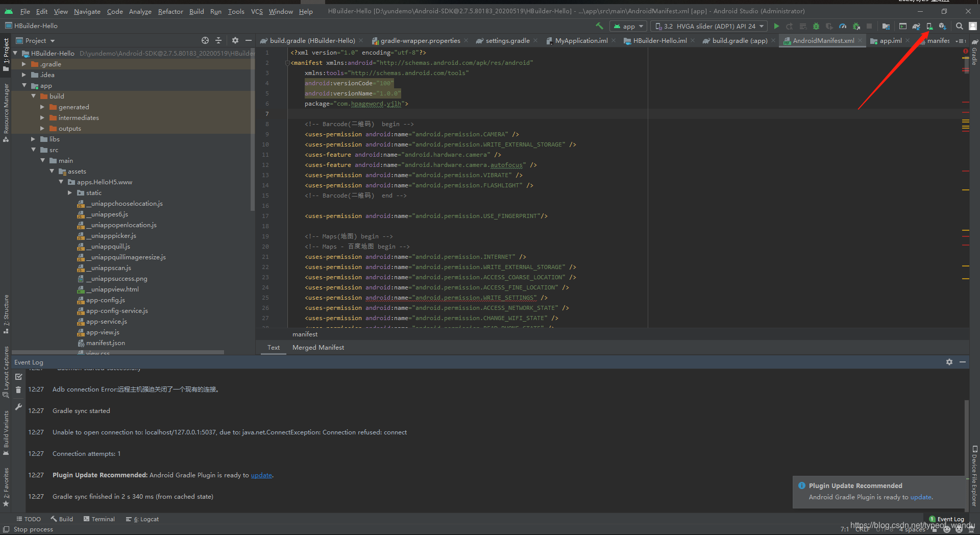Select __uniappsuccess.png in project tree

click(x=116, y=279)
